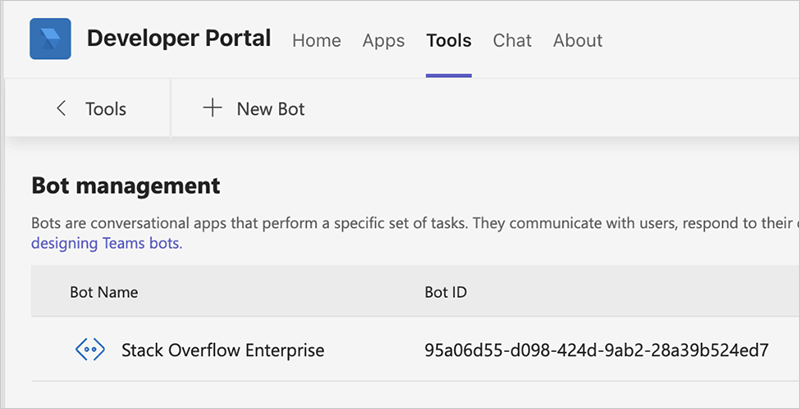800x409 pixels.
Task: Click the Stack Overflow Enterprise bot icon
Action: [90, 350]
